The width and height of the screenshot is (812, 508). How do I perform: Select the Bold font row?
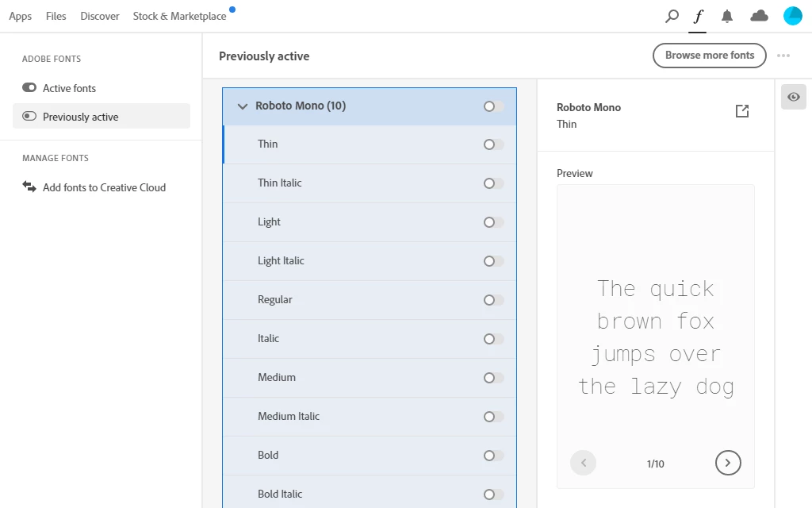[370, 456]
